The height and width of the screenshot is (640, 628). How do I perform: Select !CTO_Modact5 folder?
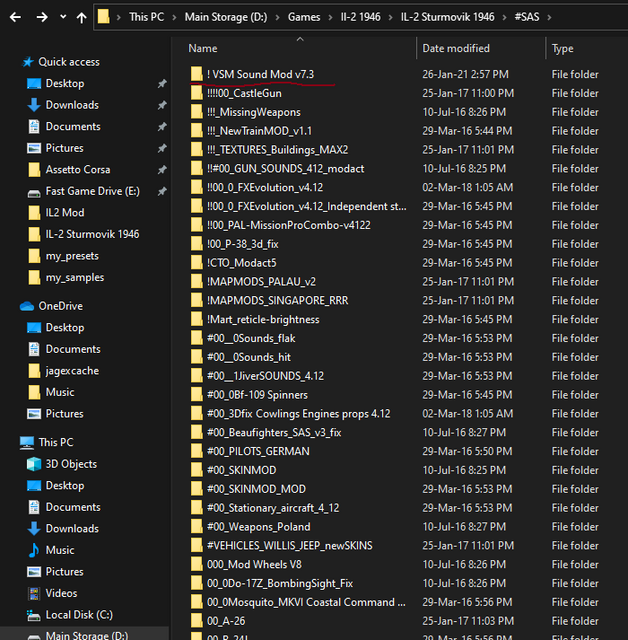[242, 263]
